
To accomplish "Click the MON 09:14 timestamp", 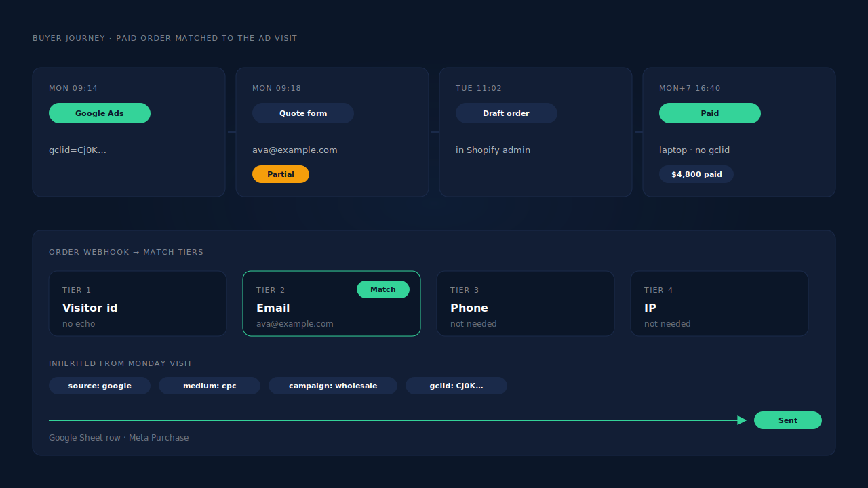I will (73, 88).
